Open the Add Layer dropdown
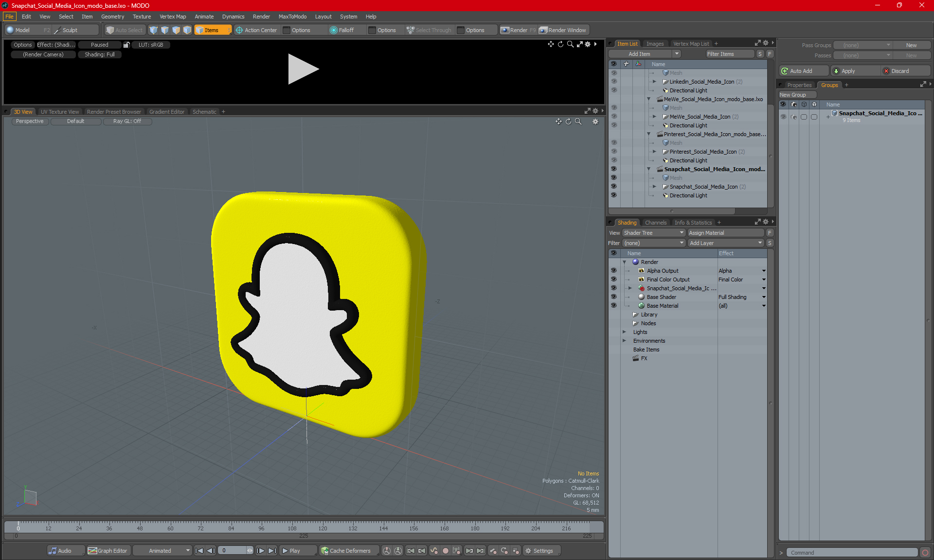This screenshot has height=560, width=934. coord(725,243)
